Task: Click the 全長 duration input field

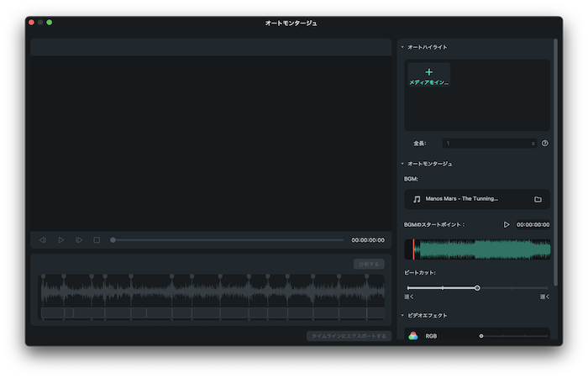Action: click(x=490, y=144)
